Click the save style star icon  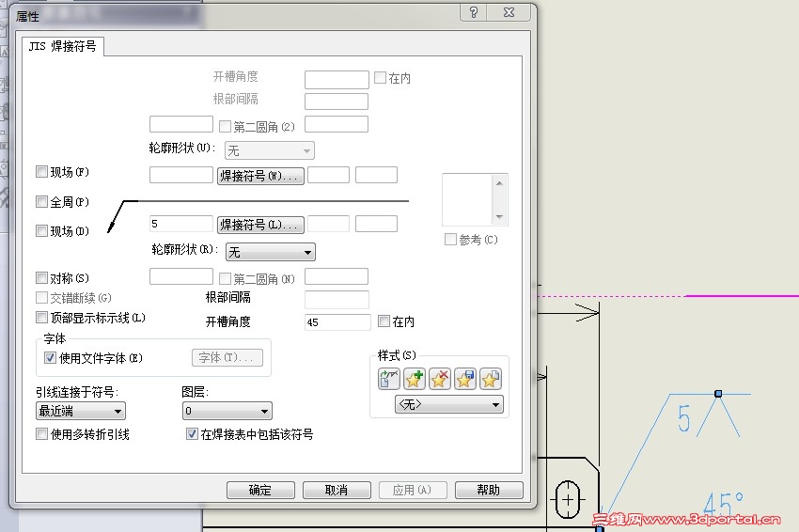[x=464, y=379]
